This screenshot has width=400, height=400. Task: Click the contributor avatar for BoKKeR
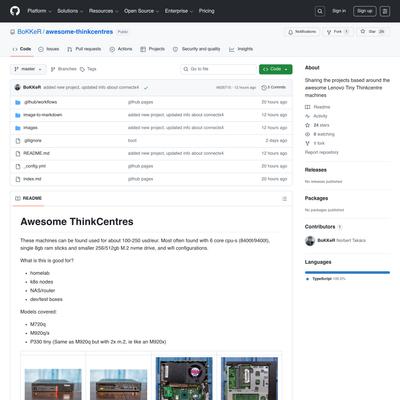tap(310, 241)
